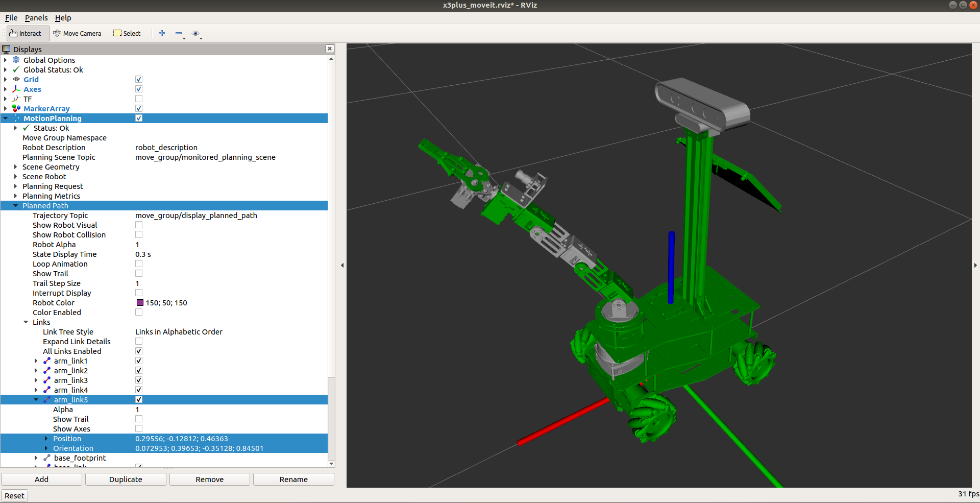The width and height of the screenshot is (980, 503).
Task: Click the arm_link3 link icon
Action: point(47,380)
